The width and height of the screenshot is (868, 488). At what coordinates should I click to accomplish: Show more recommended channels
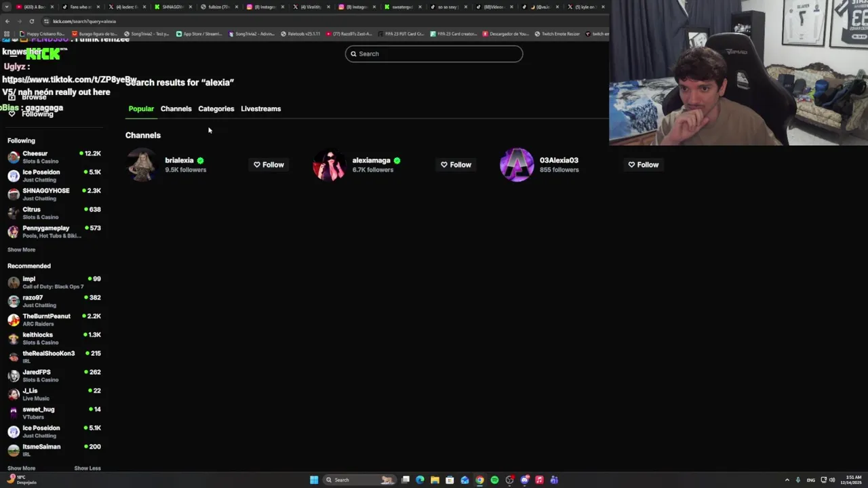pos(21,468)
